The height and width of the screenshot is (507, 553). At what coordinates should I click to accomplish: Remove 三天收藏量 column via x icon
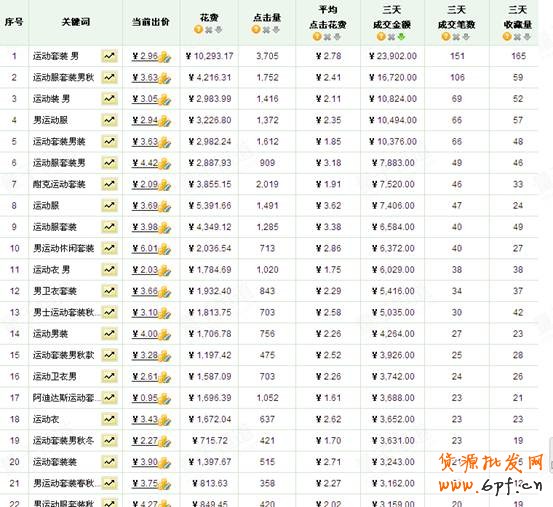tap(517, 37)
